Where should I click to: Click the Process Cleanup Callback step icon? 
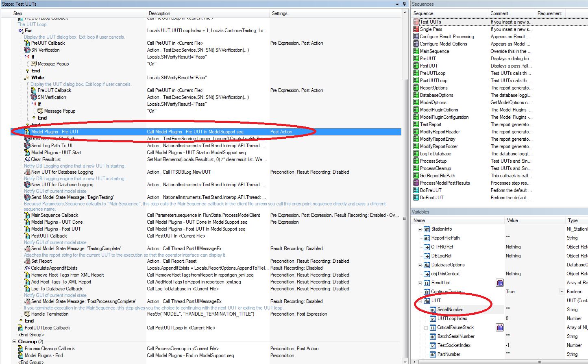[x=21, y=349]
